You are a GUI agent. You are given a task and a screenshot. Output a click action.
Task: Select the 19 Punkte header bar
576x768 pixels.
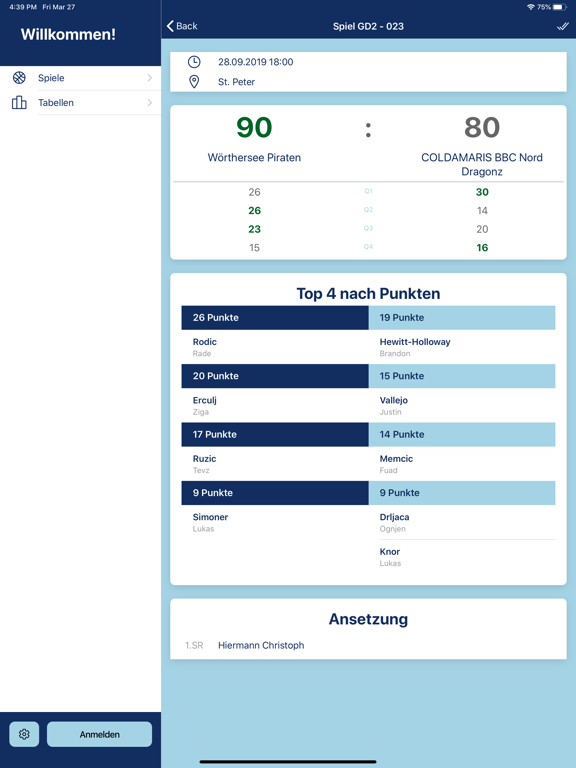[462, 317]
